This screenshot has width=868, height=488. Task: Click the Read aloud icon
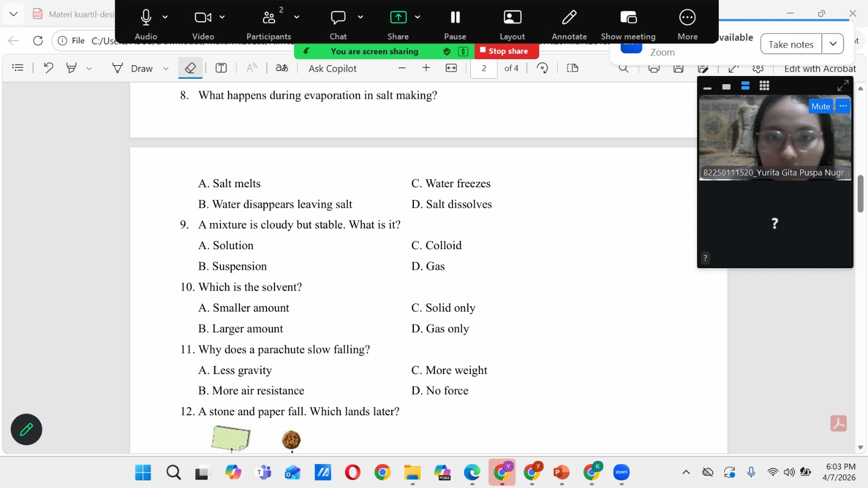(x=251, y=68)
